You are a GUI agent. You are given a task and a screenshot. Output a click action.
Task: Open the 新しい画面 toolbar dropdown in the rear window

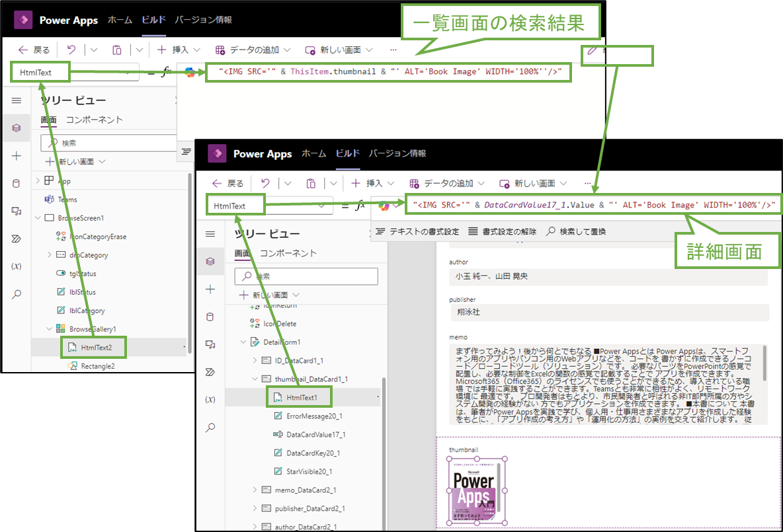coord(339,50)
